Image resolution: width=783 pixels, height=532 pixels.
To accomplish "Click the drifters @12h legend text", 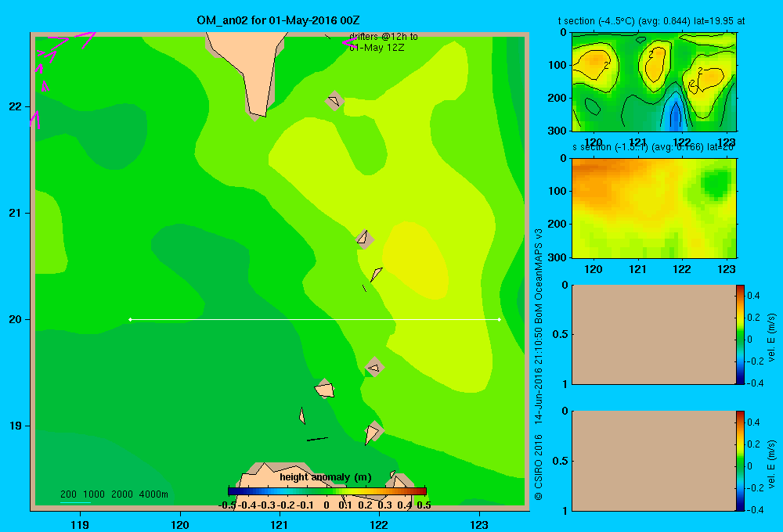I will point(383,42).
